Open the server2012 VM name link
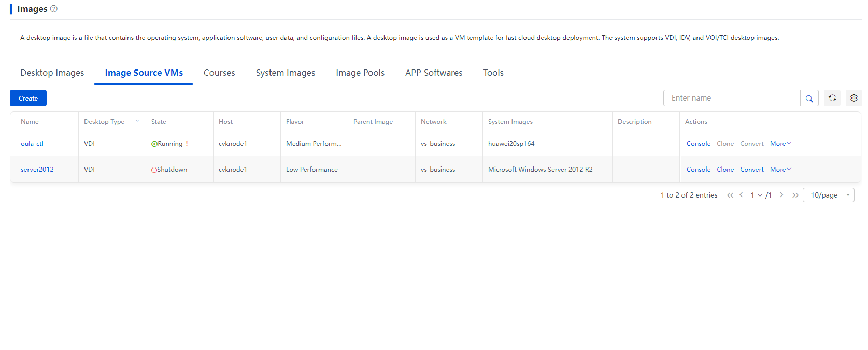Screen dimensions: 868x350 click(x=37, y=170)
